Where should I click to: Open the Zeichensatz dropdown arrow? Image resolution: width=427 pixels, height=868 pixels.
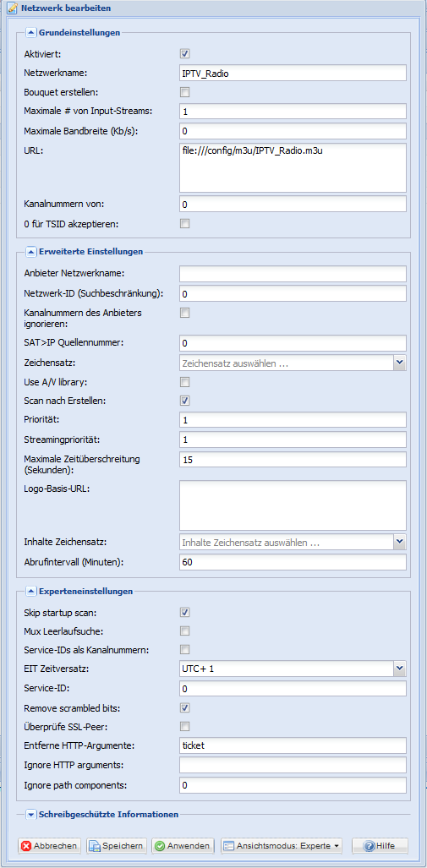pyautogui.click(x=400, y=363)
